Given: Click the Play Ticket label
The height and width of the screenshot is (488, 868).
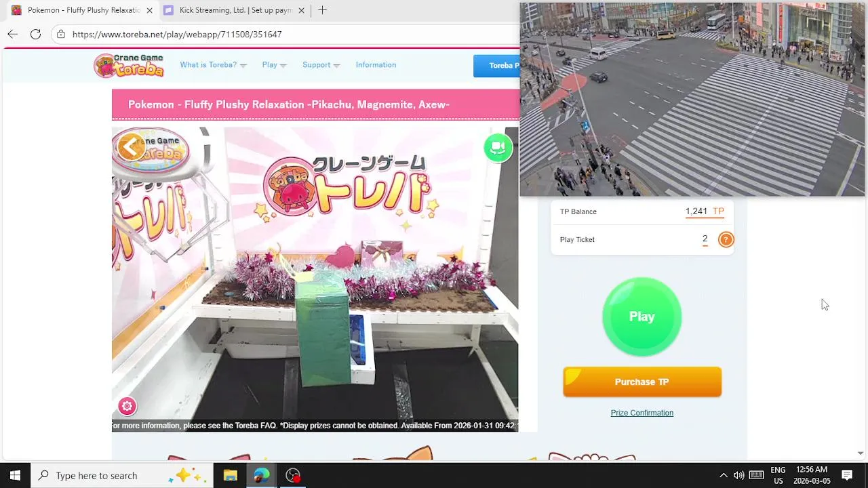Looking at the screenshot, I should pyautogui.click(x=577, y=239).
